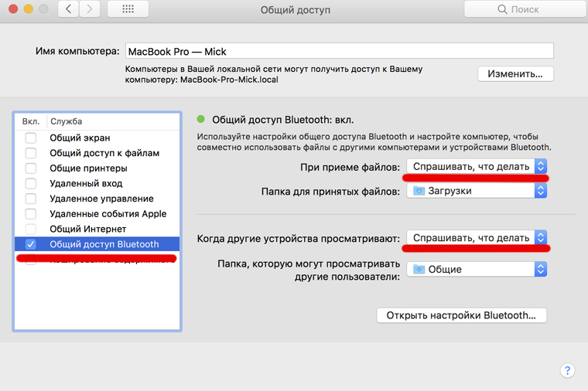Image resolution: width=588 pixels, height=391 pixels.
Task: Click the Изменить button
Action: pos(515,74)
